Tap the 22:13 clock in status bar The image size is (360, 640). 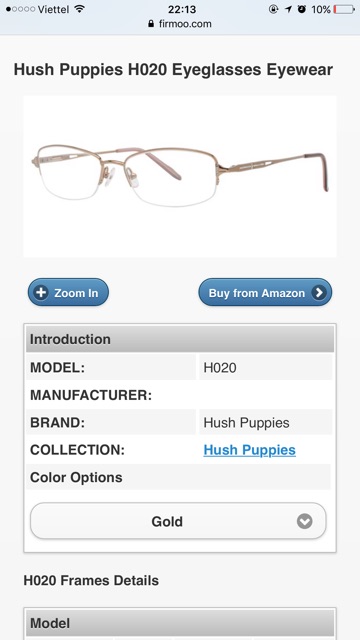pos(182,9)
